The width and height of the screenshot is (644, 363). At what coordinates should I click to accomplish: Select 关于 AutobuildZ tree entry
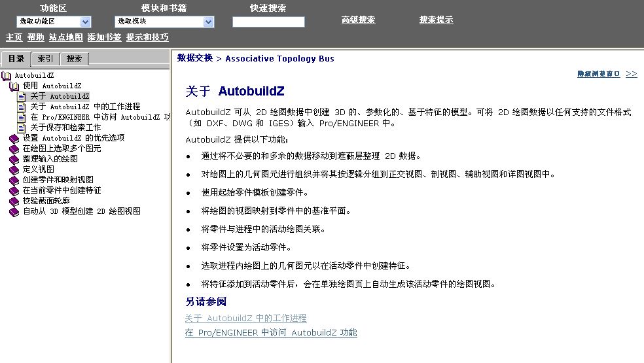pos(60,97)
